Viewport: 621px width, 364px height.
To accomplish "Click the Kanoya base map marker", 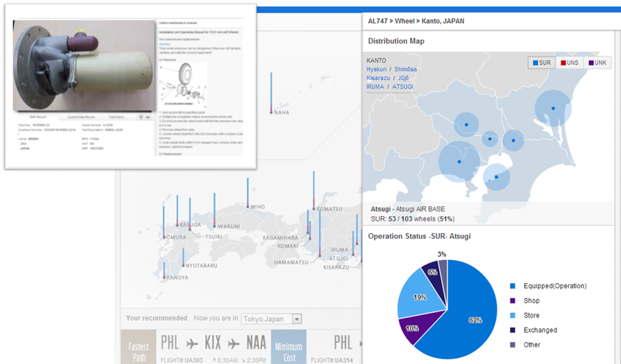I will (x=164, y=276).
